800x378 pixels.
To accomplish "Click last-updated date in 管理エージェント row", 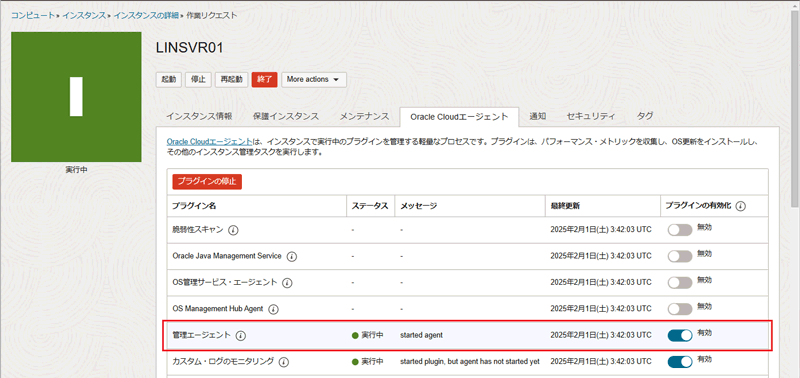I will [601, 335].
